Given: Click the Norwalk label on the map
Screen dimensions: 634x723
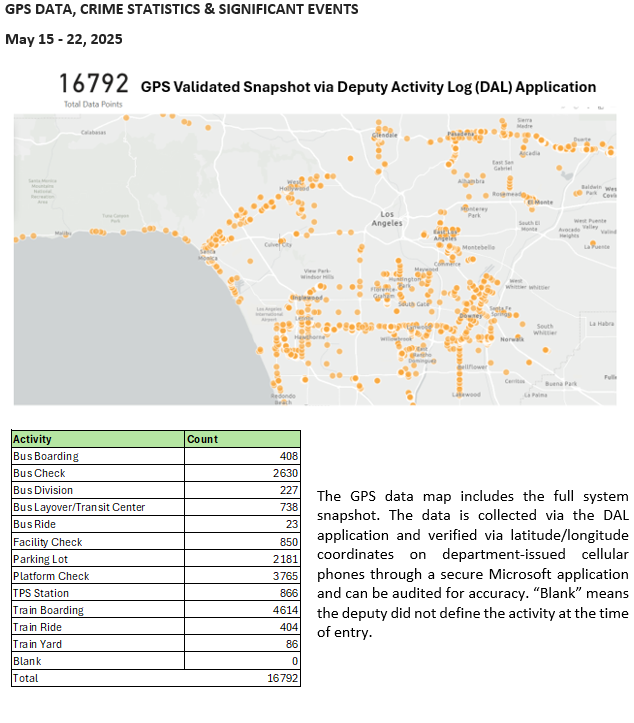Looking at the screenshot, I should (512, 339).
